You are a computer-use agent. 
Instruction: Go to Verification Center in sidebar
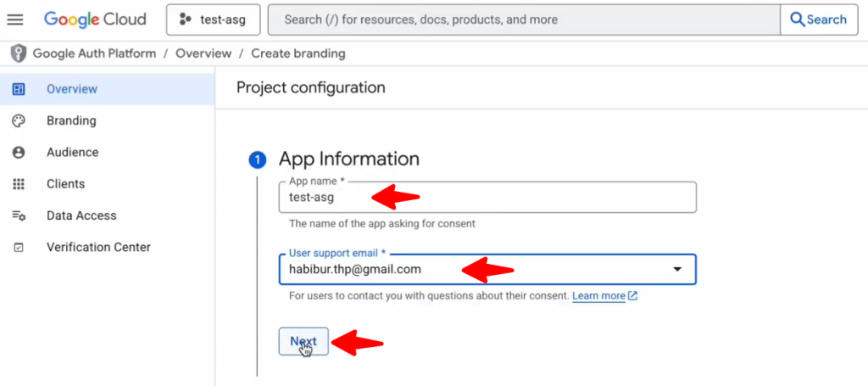click(98, 248)
